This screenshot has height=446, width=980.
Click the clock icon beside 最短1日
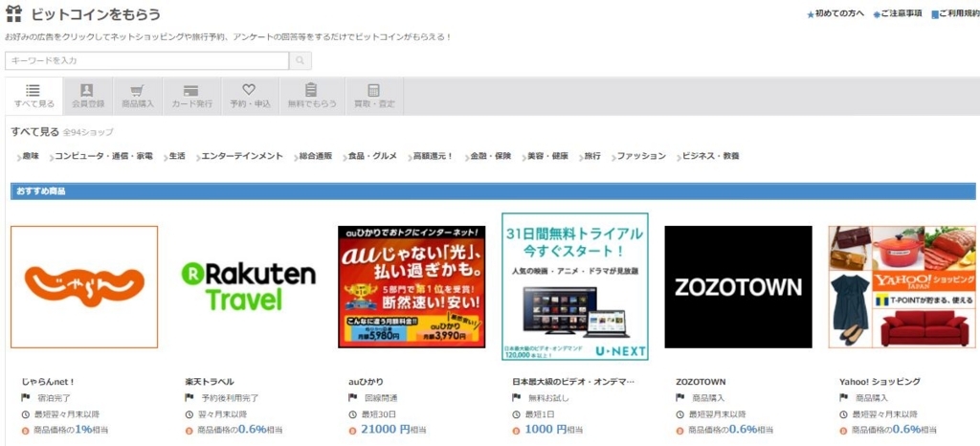coord(516,414)
